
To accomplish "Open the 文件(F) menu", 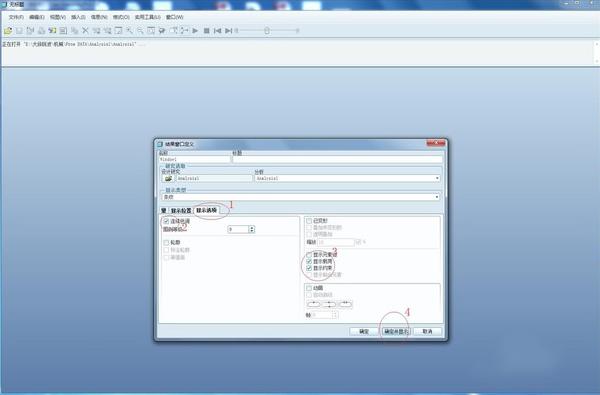I will pos(16,17).
